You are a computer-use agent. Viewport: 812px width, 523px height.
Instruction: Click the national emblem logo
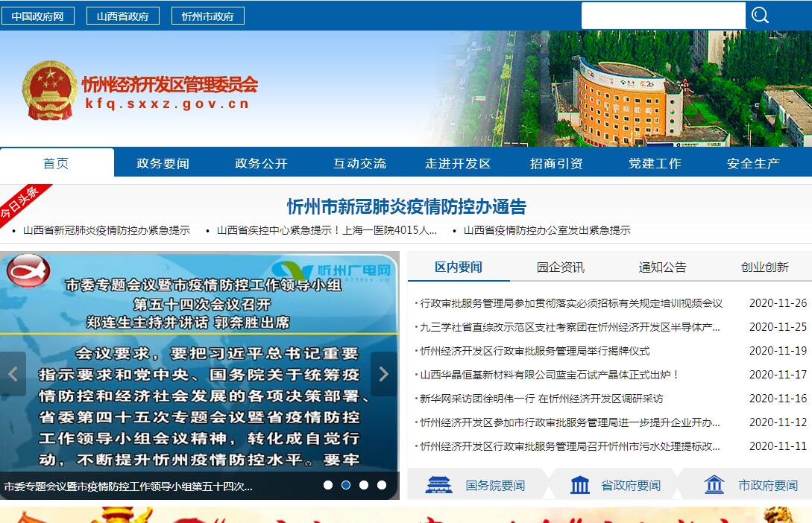pos(50,91)
